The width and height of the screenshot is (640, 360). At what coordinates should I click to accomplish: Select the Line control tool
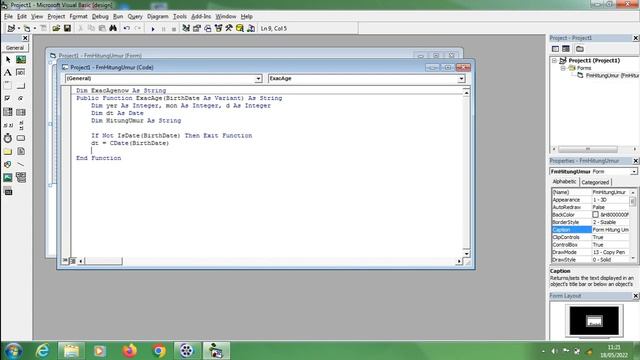pyautogui.click(x=21, y=164)
